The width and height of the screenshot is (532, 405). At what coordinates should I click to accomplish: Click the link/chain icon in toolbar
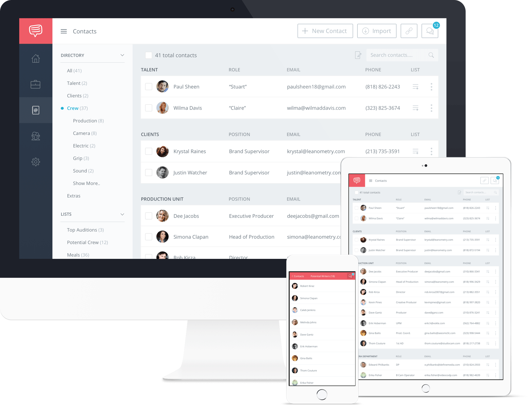pos(410,31)
